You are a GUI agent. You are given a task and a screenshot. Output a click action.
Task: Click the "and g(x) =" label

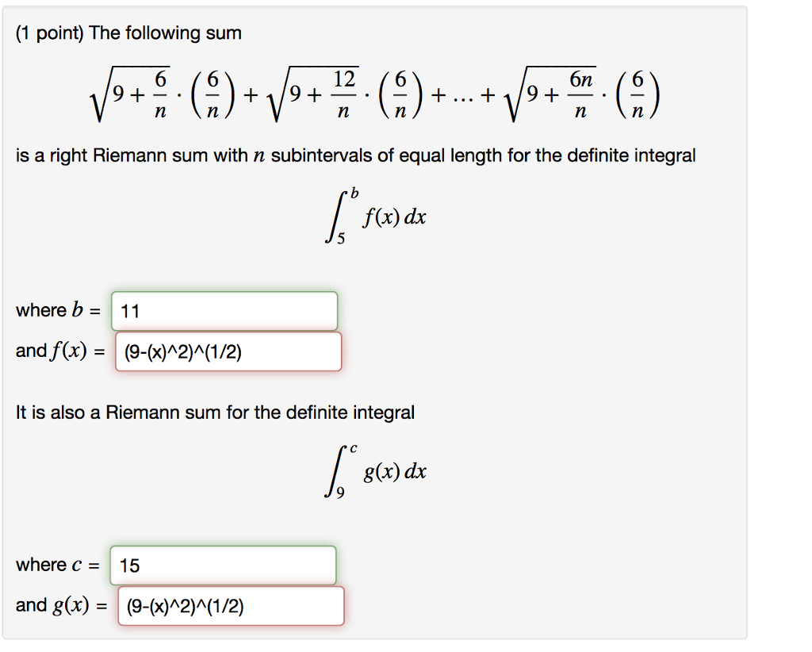click(x=61, y=606)
